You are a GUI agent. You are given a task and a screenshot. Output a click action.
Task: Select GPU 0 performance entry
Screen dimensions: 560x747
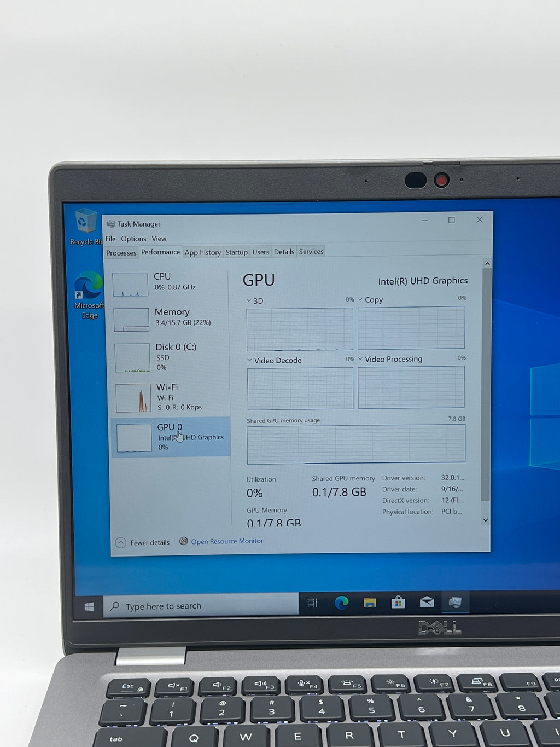click(x=171, y=437)
